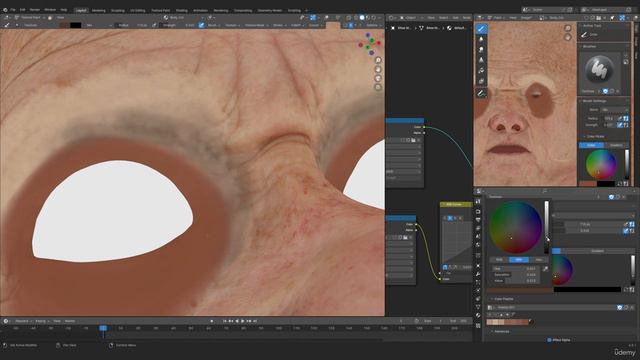640x360 pixels.
Task: Collapse the Brush Settings panel in sidebar
Action: click(594, 101)
